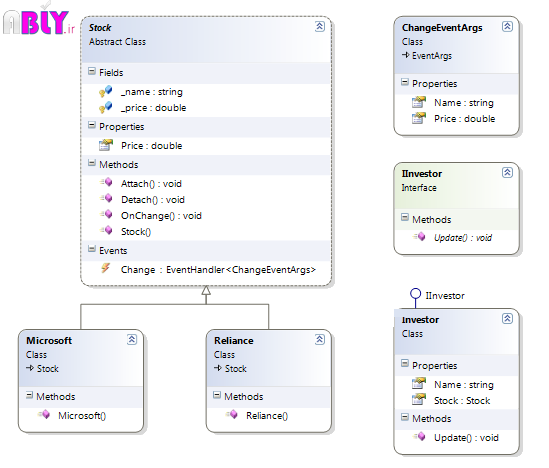Click Update() method icon in IInvestor
The width and height of the screenshot is (549, 468).
click(419, 237)
